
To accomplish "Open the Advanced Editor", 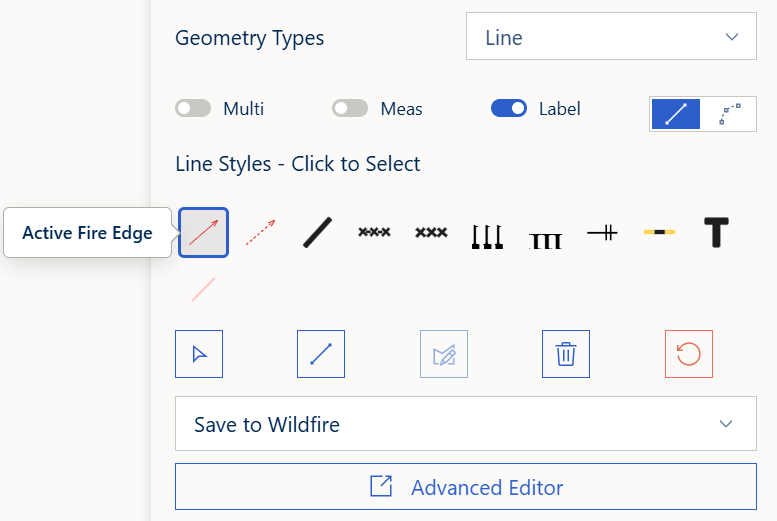I will coord(466,486).
